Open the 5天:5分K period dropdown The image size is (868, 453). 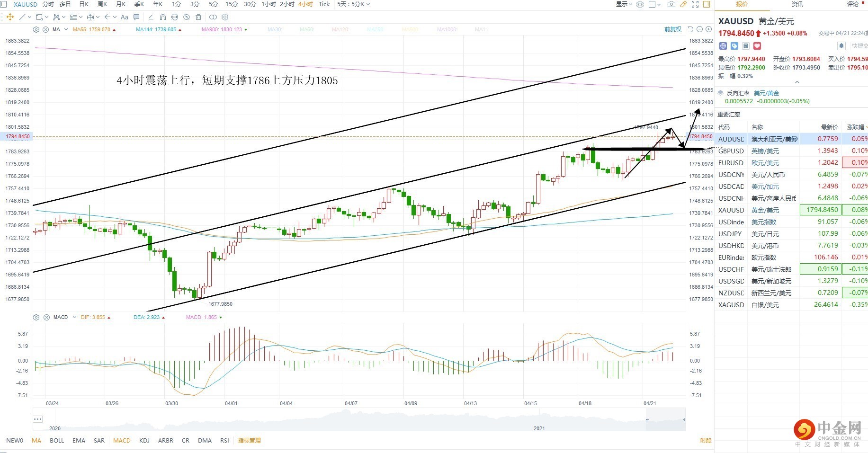tap(353, 4)
